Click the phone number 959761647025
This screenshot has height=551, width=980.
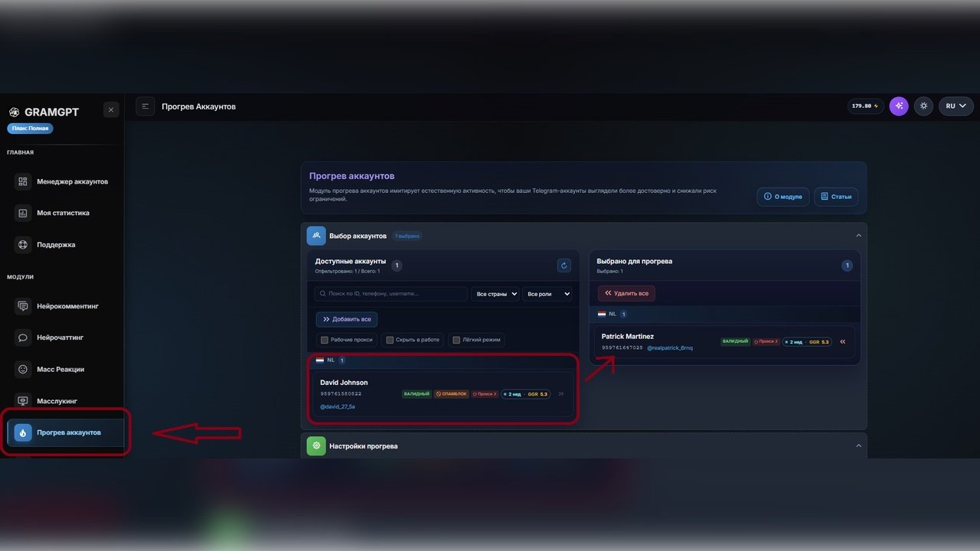[x=622, y=347]
